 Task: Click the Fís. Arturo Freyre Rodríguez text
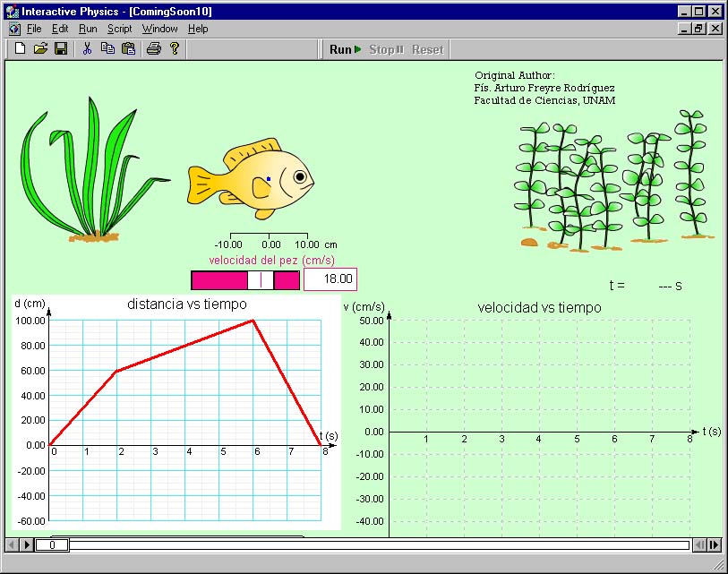(544, 88)
